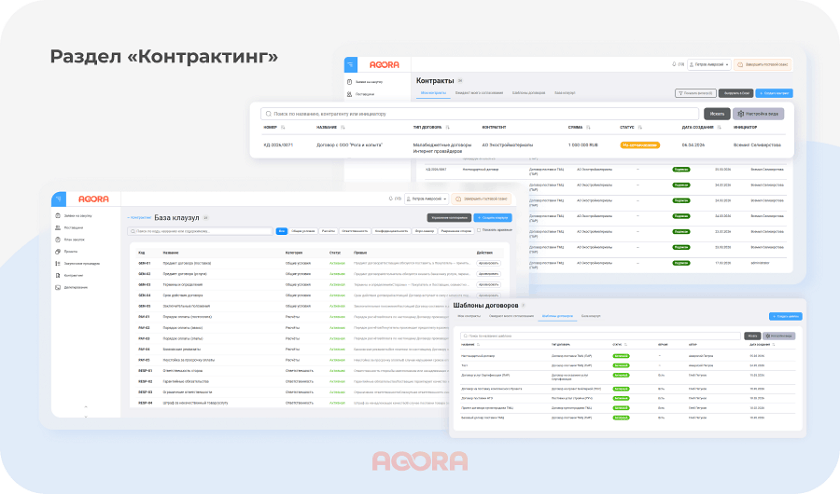Click the notification bell in Контракты window
The image size is (840, 494).
(x=674, y=64)
